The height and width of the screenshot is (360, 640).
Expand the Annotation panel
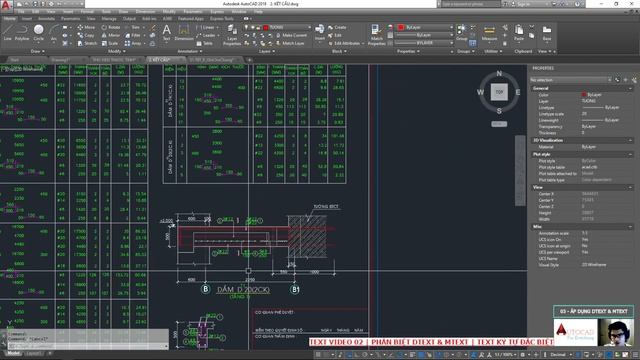pyautogui.click(x=189, y=51)
